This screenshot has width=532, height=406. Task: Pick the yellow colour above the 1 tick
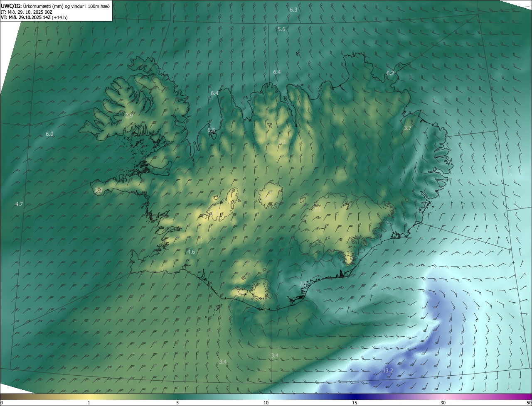[89, 396]
